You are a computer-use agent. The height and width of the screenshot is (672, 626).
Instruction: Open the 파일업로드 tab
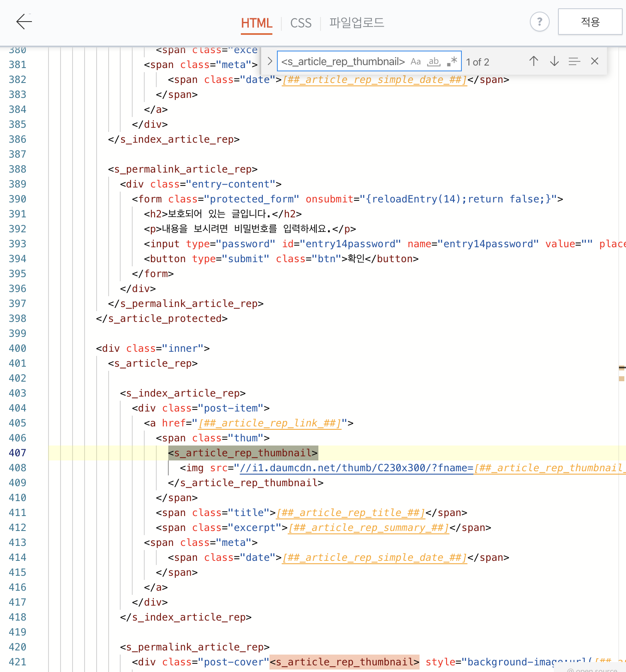357,23
